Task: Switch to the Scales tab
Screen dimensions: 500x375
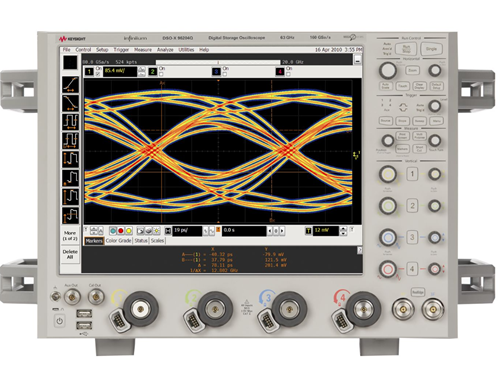Action: tap(157, 240)
